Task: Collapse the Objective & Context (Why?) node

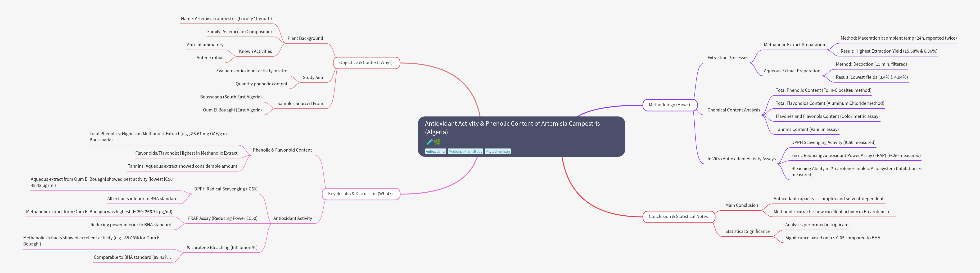Action: pos(366,63)
